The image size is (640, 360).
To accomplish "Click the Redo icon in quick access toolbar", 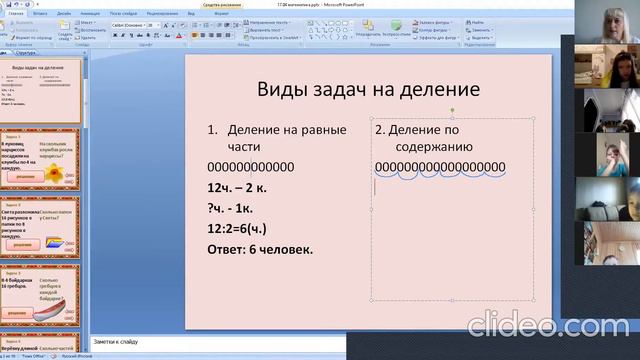I will [27, 4].
